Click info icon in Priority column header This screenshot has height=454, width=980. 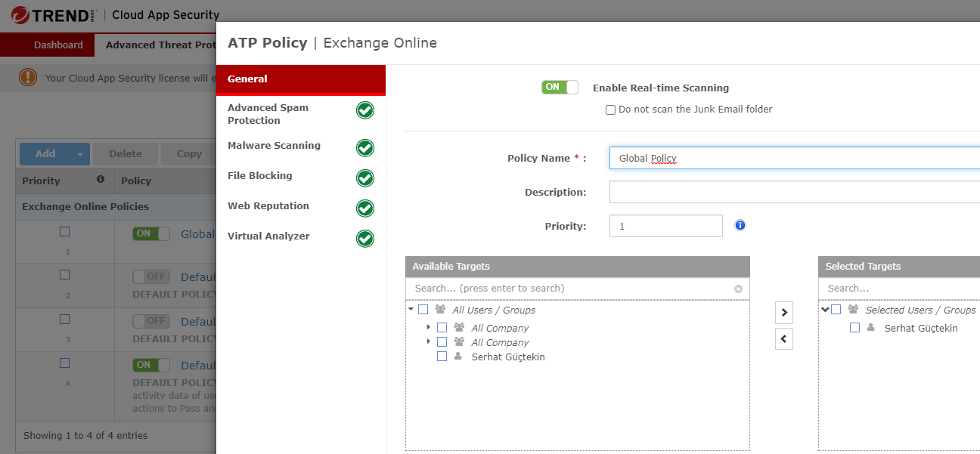point(101,180)
